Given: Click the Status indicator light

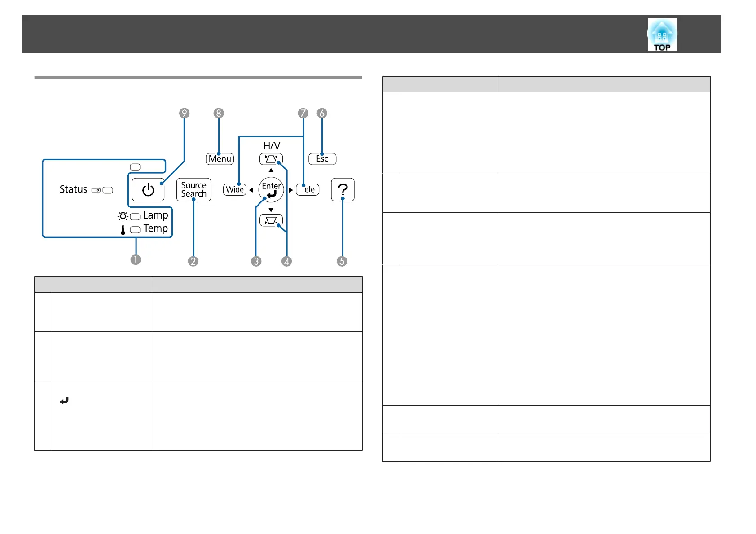Looking at the screenshot, I should pos(108,190).
